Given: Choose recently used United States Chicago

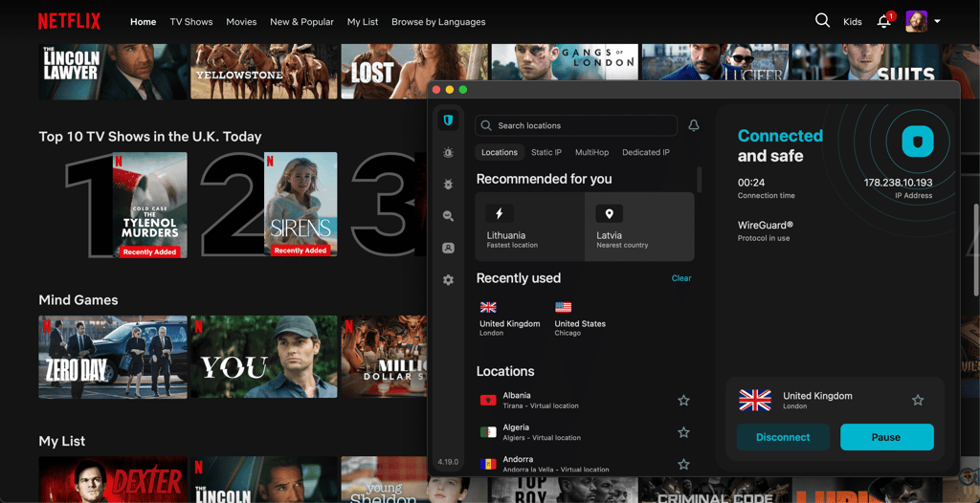Looking at the screenshot, I should tap(579, 318).
